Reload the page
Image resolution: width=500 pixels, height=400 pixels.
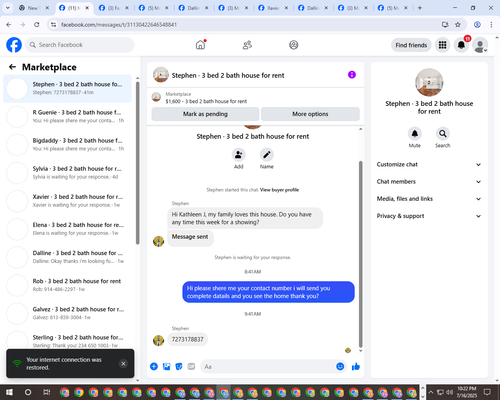[x=37, y=24]
